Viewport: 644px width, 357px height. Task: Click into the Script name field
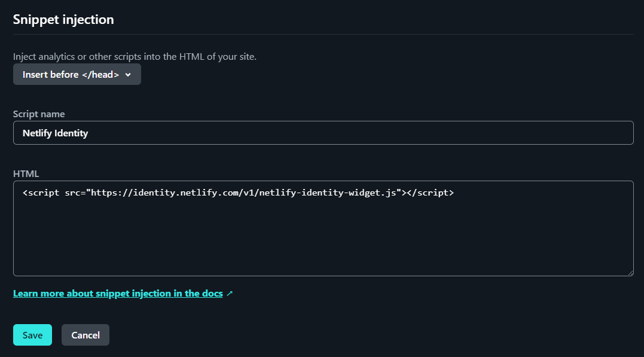coord(323,132)
